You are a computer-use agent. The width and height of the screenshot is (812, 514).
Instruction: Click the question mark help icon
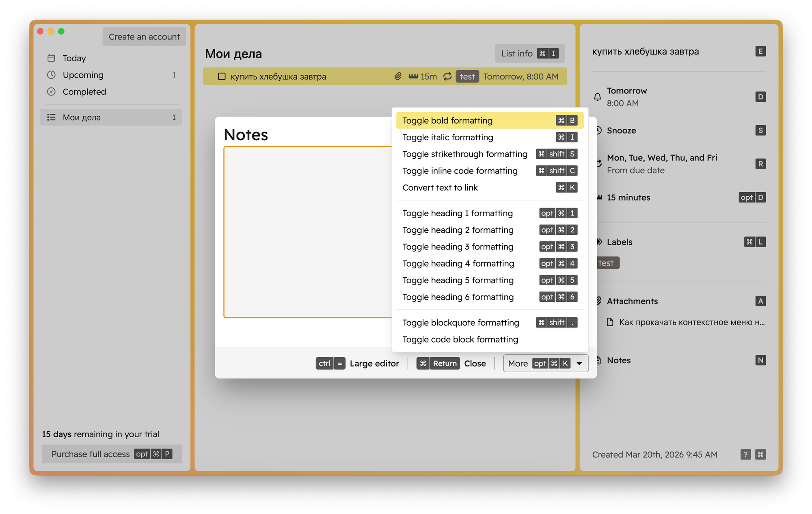(x=745, y=454)
